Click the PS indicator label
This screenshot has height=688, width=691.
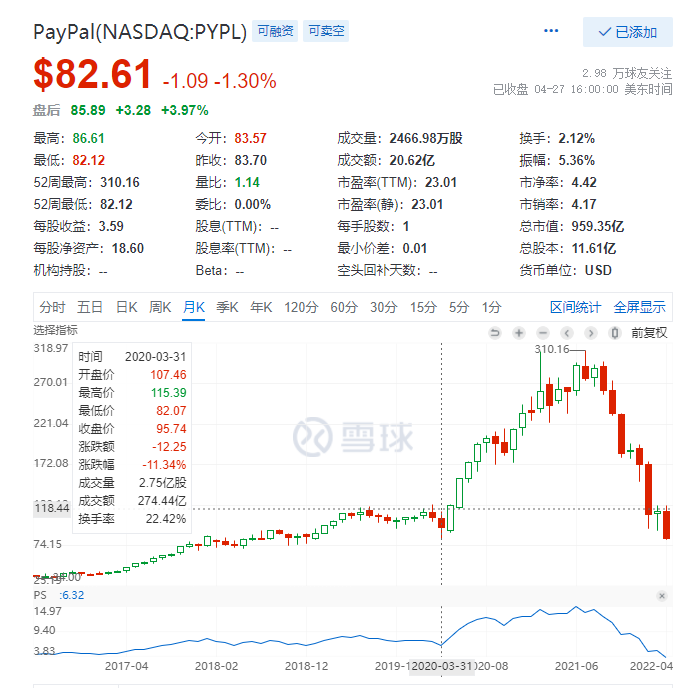40,595
